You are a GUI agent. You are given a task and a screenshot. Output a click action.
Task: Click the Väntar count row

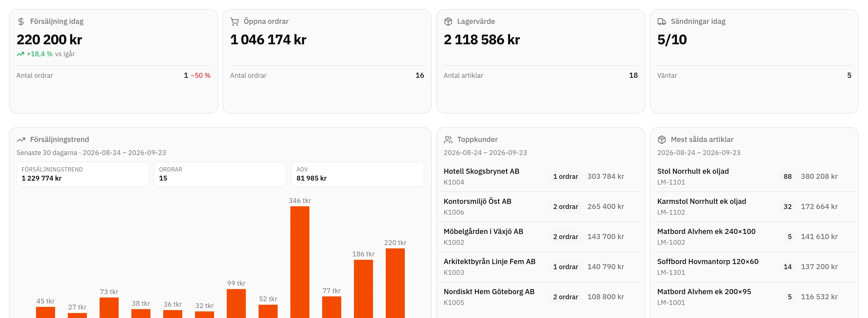pyautogui.click(x=754, y=76)
